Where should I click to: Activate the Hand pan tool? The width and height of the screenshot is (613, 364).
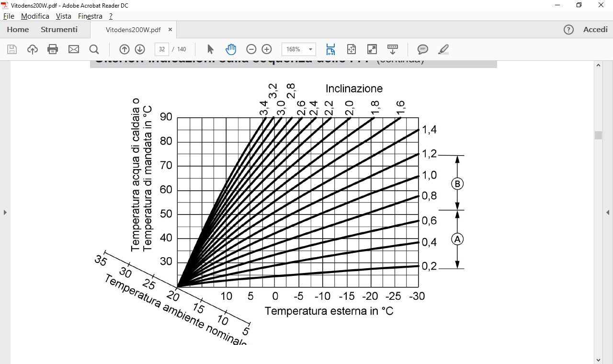pos(231,49)
